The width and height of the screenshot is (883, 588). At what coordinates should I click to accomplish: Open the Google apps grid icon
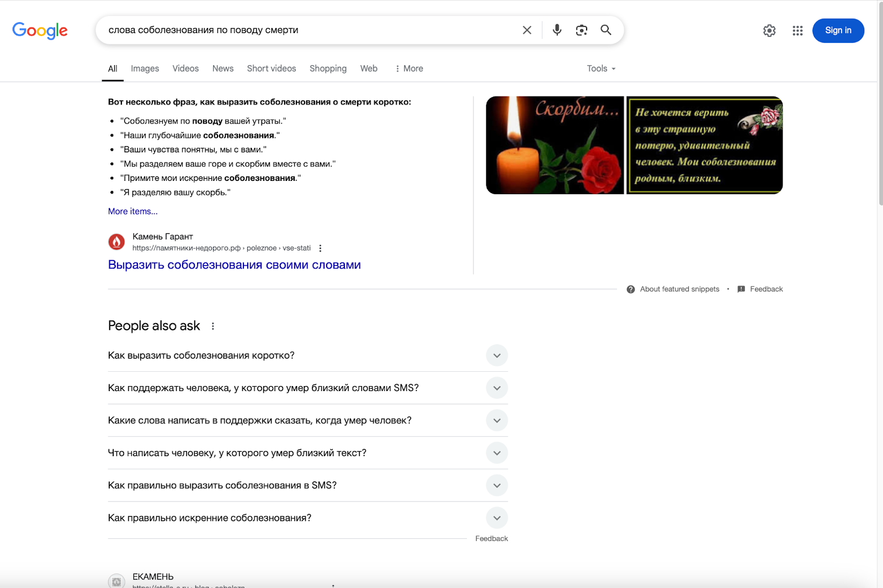[x=797, y=31]
